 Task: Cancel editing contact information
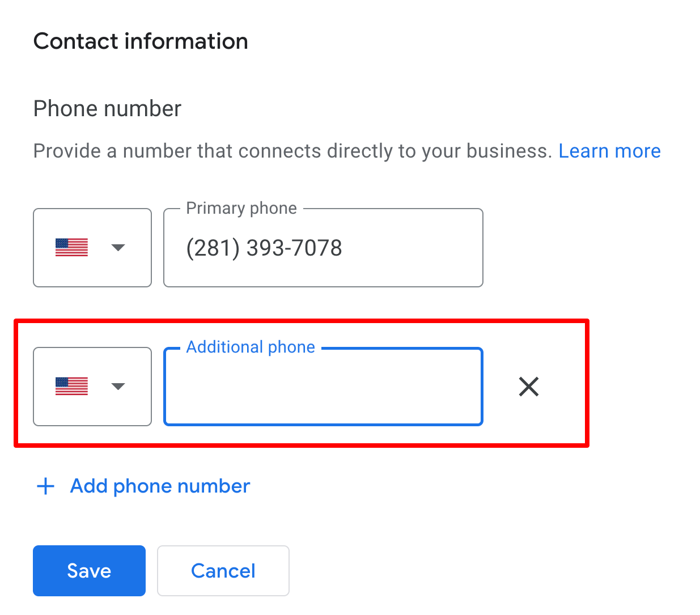pos(223,570)
